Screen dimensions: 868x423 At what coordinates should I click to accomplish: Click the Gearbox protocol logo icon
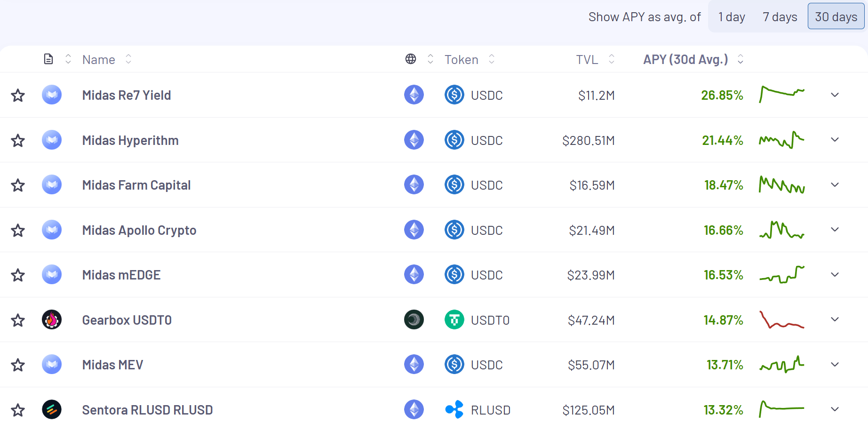coord(52,320)
